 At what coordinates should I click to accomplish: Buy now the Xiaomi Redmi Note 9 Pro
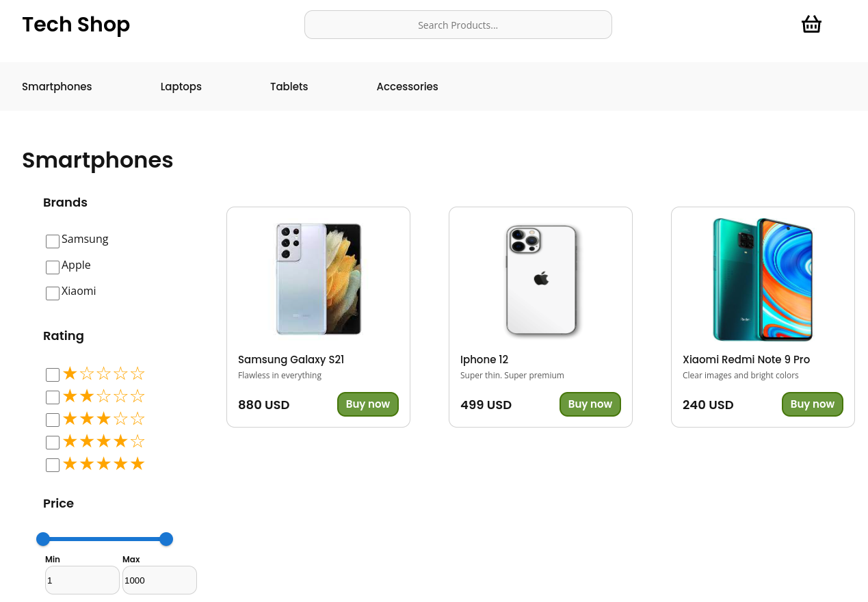click(x=812, y=404)
